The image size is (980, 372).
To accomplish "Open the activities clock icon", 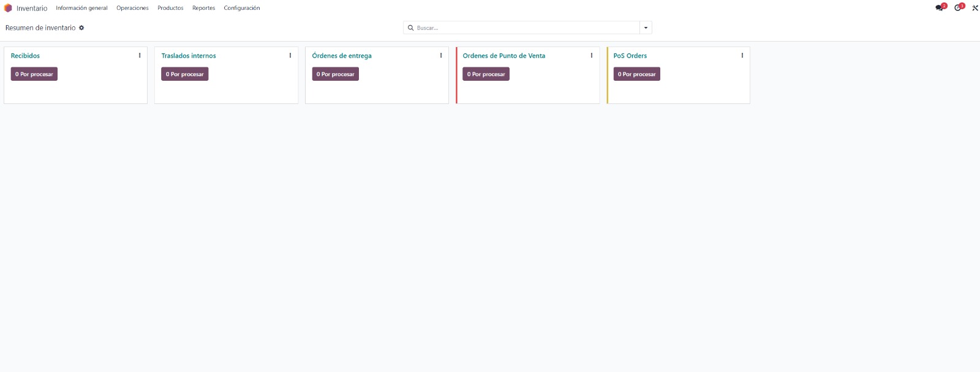I will pos(958,8).
